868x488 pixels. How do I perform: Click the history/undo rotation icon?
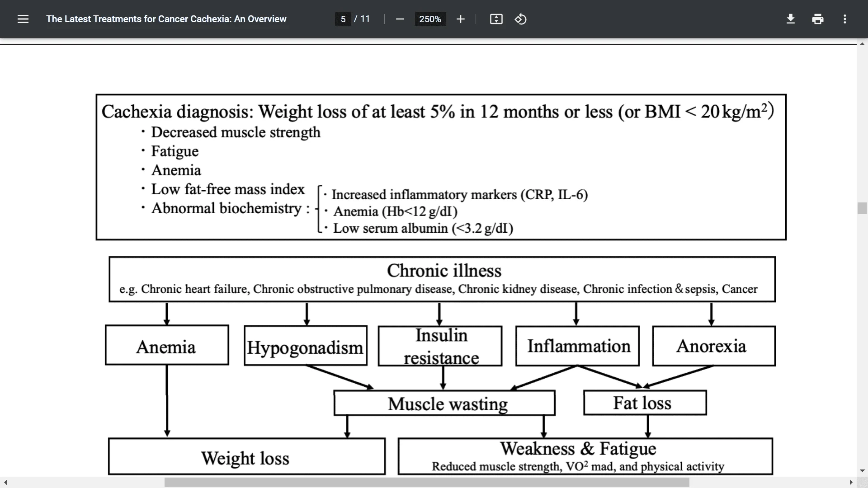pos(520,19)
